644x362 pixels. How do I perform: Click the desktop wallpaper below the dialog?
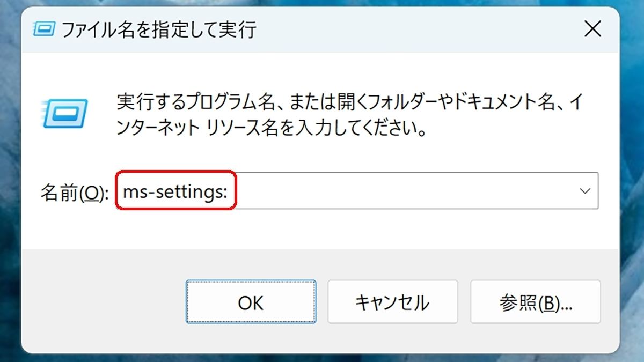click(x=322, y=358)
